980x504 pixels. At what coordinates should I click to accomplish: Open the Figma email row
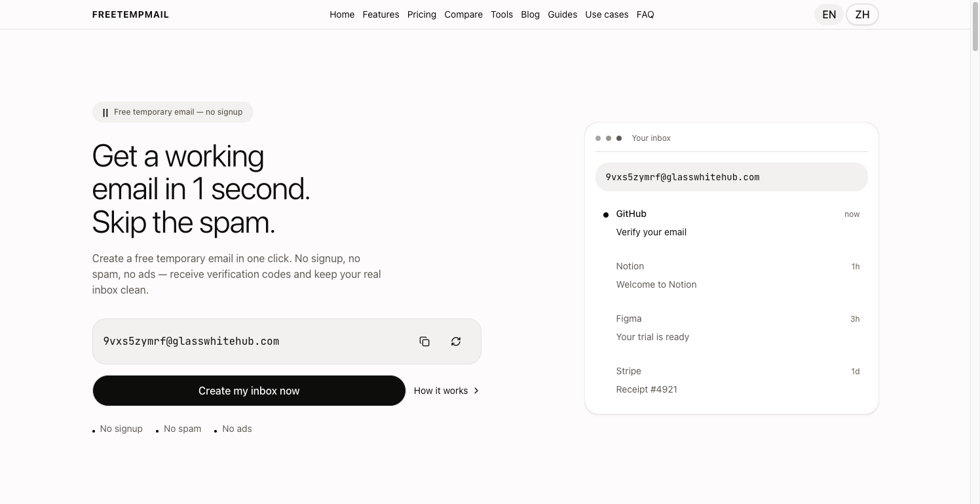pyautogui.click(x=732, y=328)
